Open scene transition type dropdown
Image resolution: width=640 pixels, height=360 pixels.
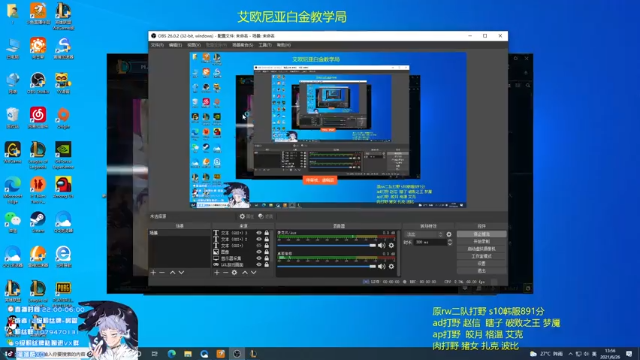click(x=424, y=234)
